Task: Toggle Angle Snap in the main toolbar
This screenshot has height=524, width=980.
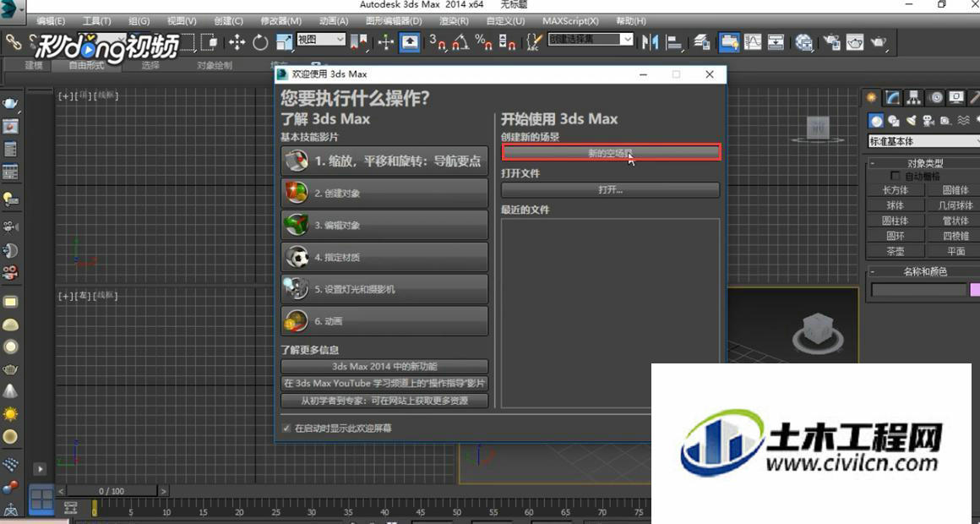Action: point(460,42)
